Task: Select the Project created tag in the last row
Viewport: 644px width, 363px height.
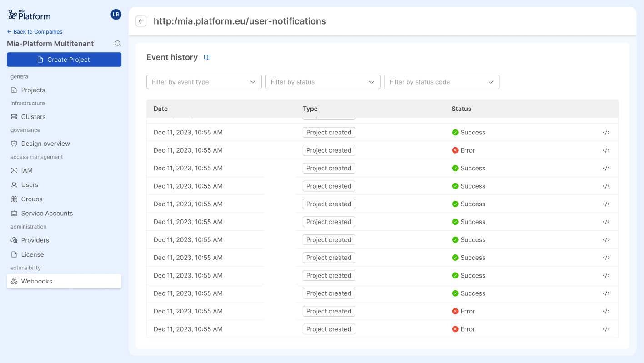Action: click(x=329, y=329)
